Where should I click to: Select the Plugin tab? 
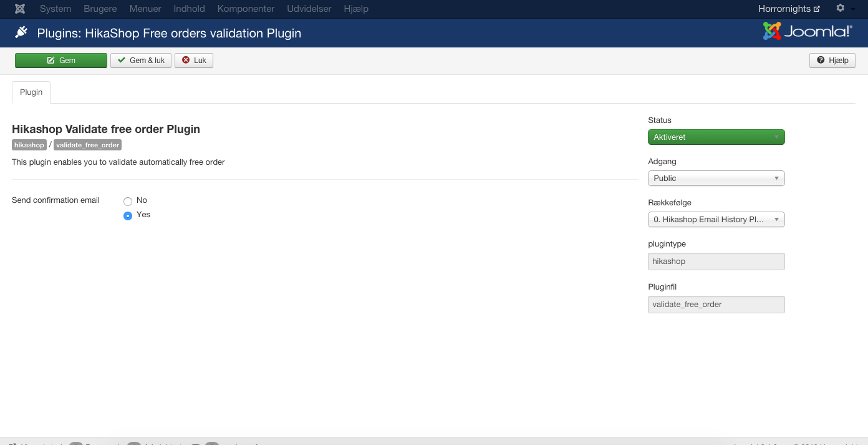(31, 92)
